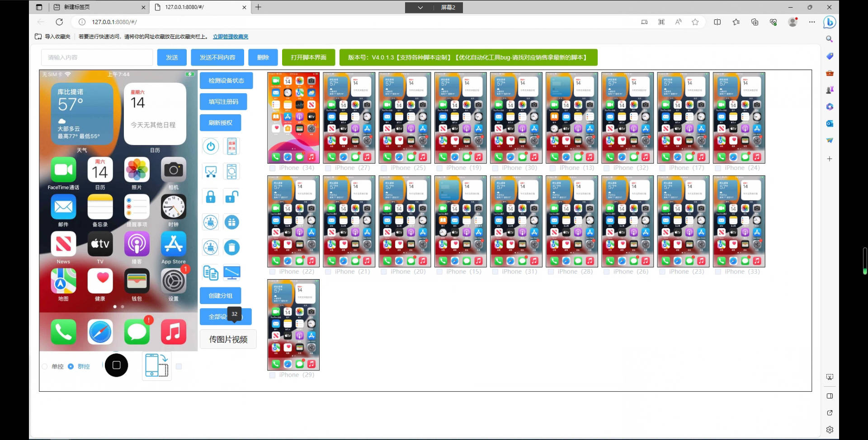Check the iPhone (34) checkbox

point(272,168)
